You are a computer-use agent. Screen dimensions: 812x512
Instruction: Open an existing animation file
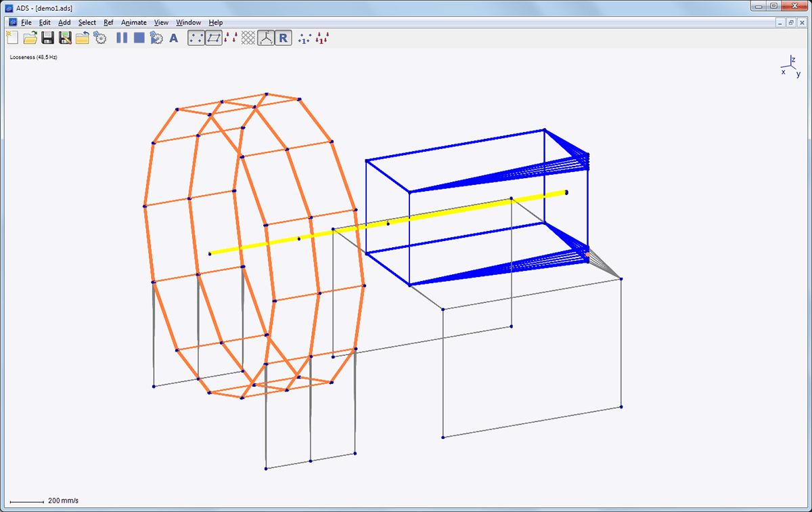pyautogui.click(x=30, y=38)
